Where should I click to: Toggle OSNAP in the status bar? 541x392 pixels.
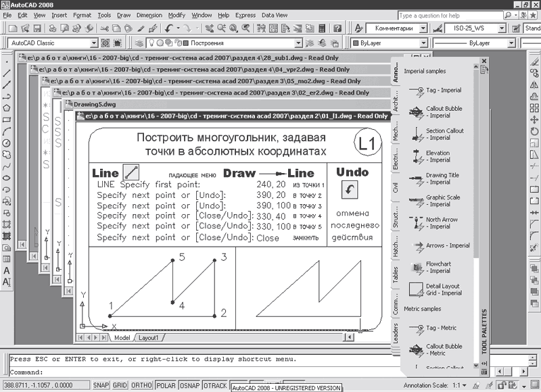click(189, 385)
